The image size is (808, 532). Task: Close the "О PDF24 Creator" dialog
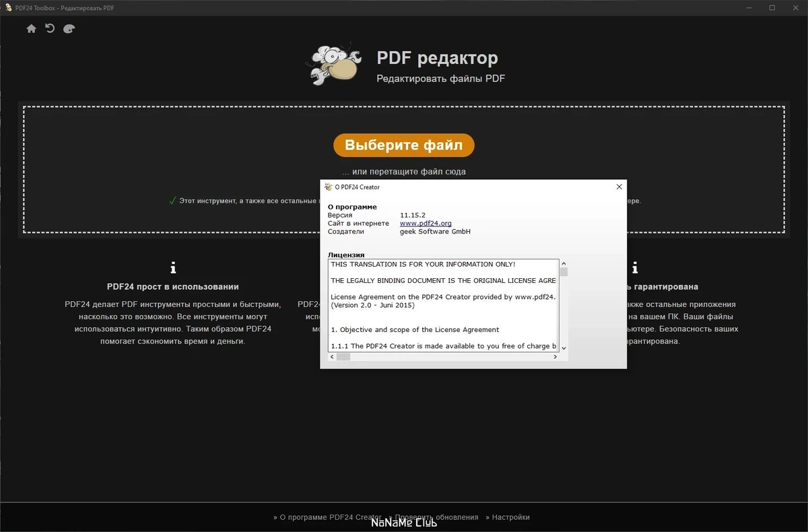point(619,187)
